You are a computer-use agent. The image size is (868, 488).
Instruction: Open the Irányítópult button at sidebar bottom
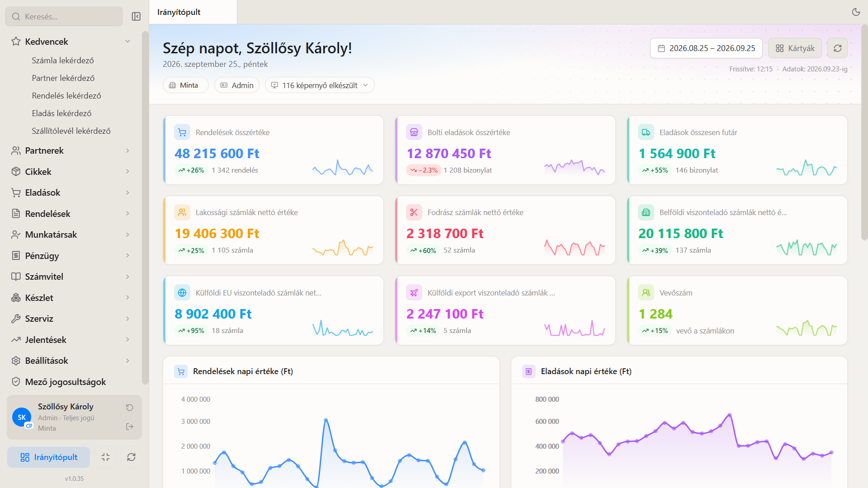pos(48,457)
